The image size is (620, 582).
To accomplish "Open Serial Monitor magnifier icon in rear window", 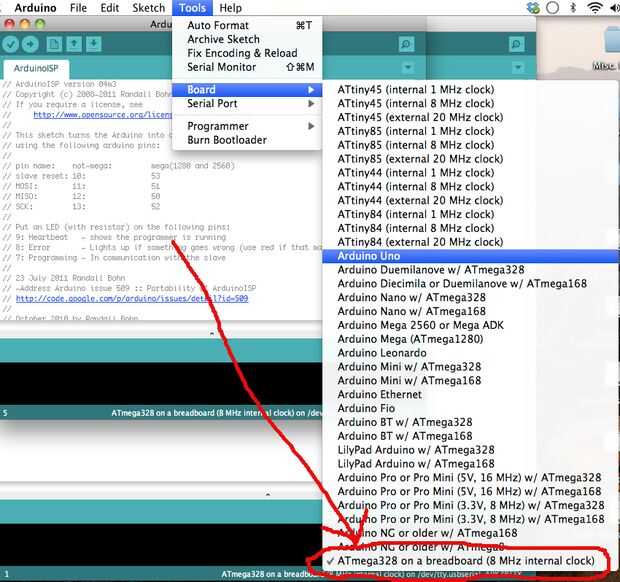I will [516, 44].
